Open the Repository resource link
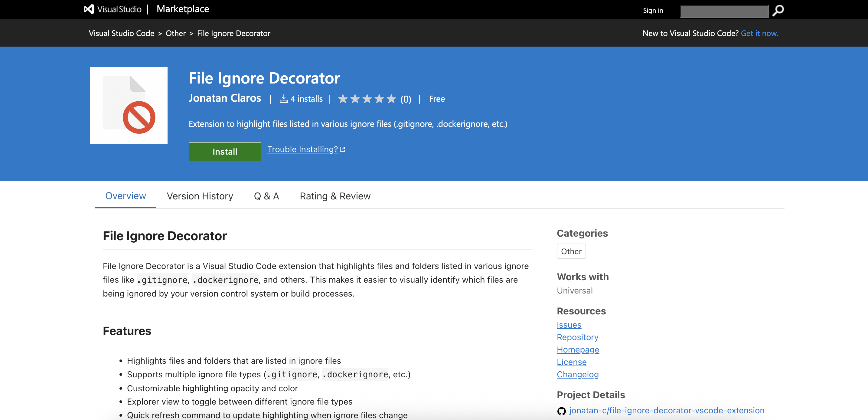This screenshot has height=420, width=868. tap(578, 337)
